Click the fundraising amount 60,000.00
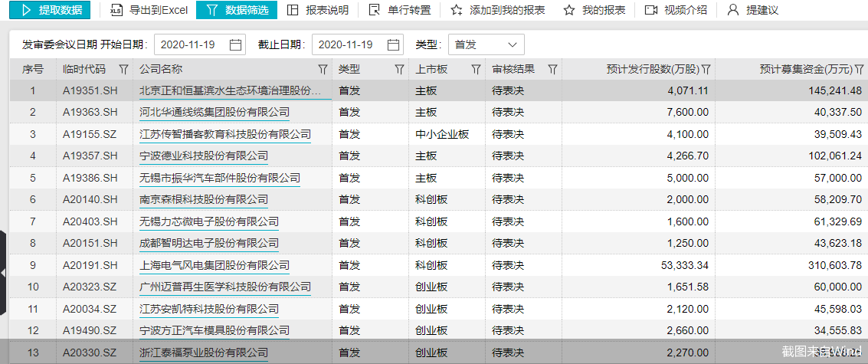Screen dimensions: 868x364 838,287
